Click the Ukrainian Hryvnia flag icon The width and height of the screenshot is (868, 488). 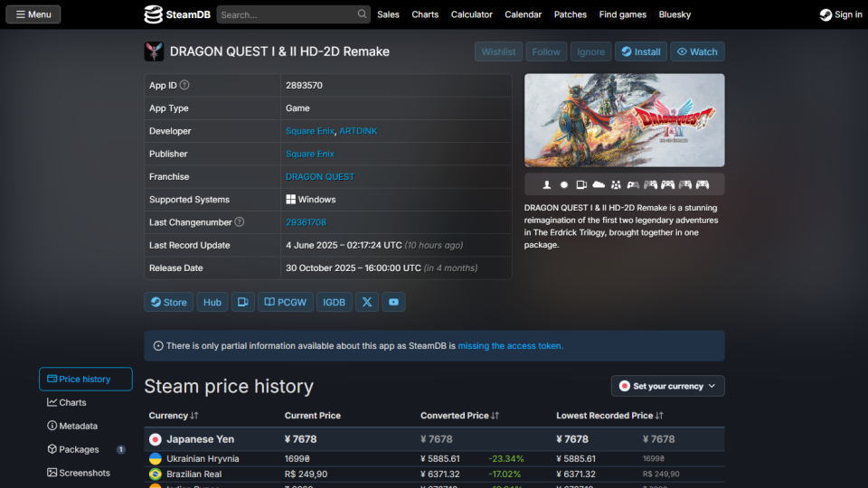pyautogui.click(x=155, y=459)
